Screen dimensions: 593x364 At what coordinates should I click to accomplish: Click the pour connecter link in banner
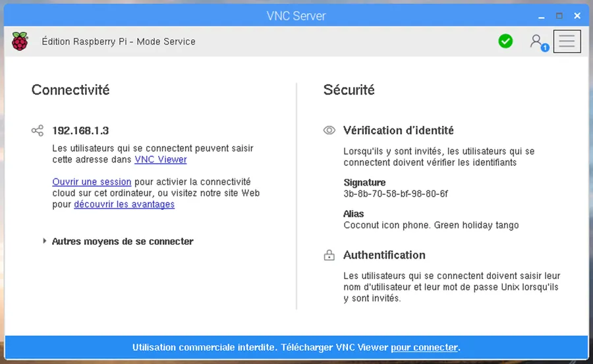tap(424, 348)
